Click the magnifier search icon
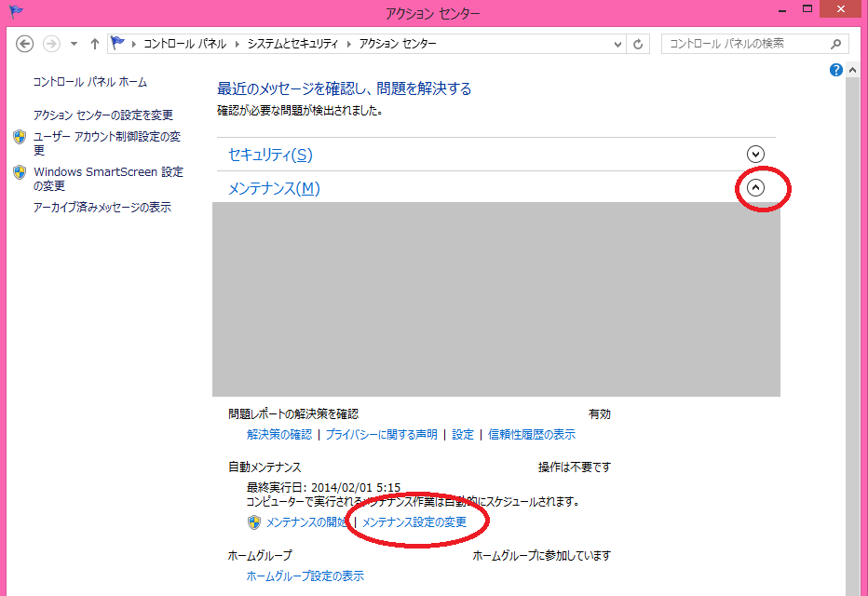868x596 pixels. (x=836, y=44)
